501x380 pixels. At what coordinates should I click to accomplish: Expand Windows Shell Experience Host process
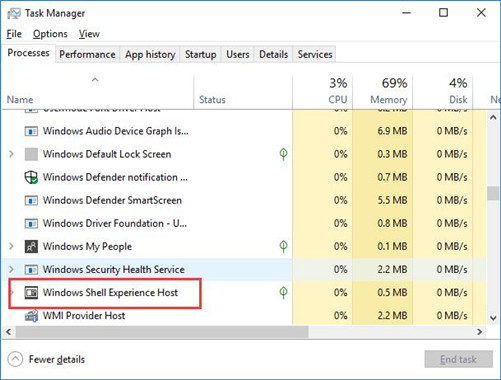[12, 292]
